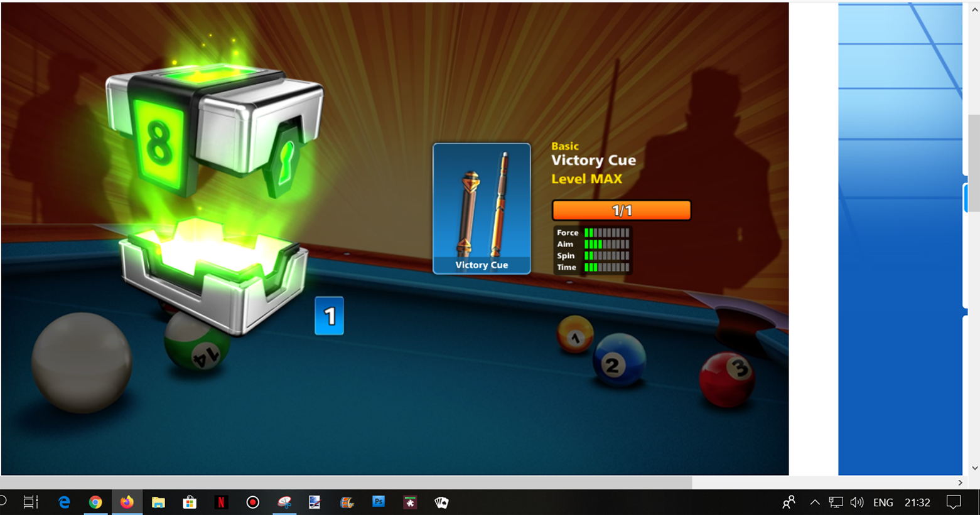Image resolution: width=980 pixels, height=515 pixels.
Task: Click the Aim stat bar
Action: [x=606, y=244]
